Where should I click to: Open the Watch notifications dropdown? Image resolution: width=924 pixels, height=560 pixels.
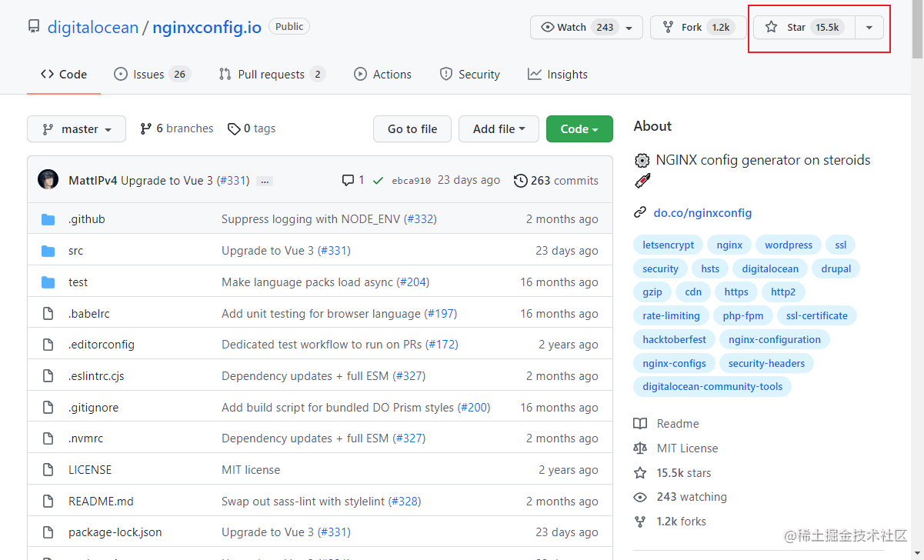point(585,28)
